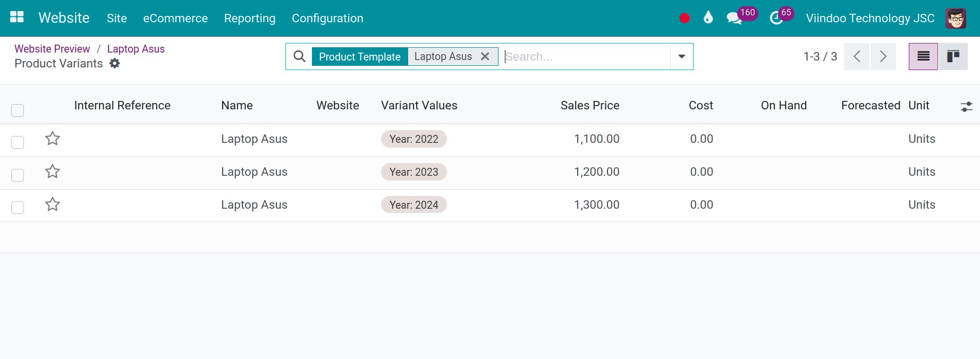Image resolution: width=980 pixels, height=359 pixels.
Task: Click the 0.00 cost in 2023 row
Action: pos(702,172)
